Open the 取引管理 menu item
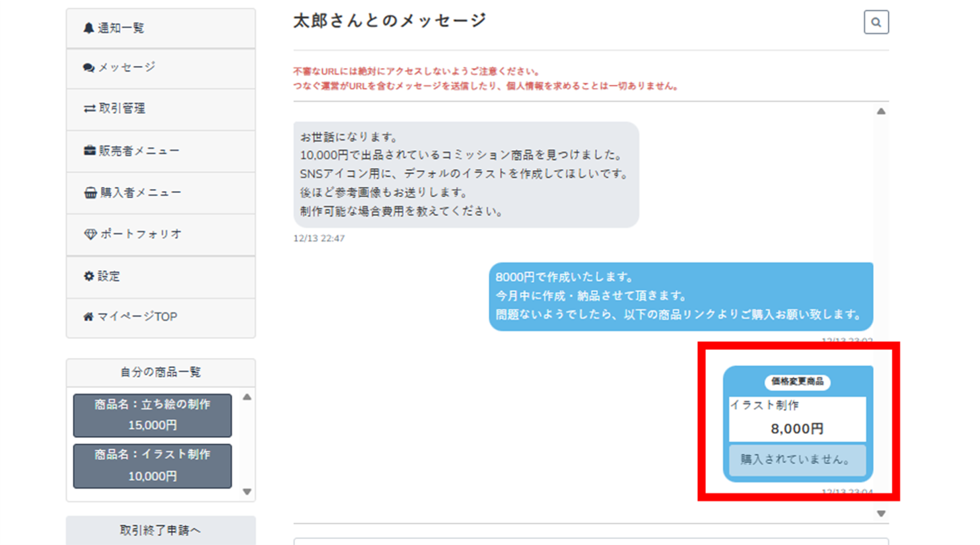 [161, 110]
